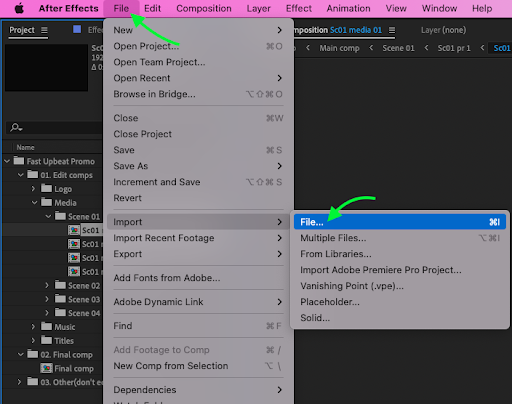Choose Import Adobe Premiere Pro Project…
This screenshot has width=512, height=404.
tap(400, 270)
